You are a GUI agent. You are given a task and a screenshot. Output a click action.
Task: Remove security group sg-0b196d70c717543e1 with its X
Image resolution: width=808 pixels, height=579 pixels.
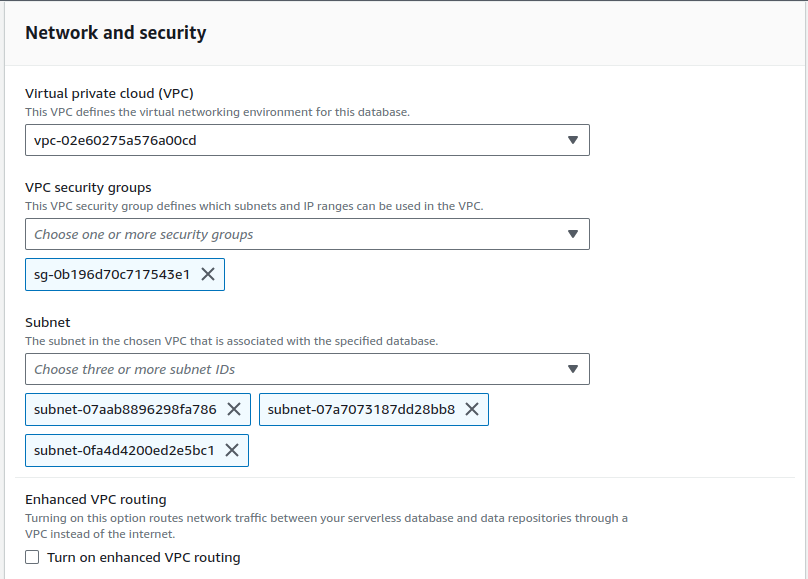coord(208,274)
